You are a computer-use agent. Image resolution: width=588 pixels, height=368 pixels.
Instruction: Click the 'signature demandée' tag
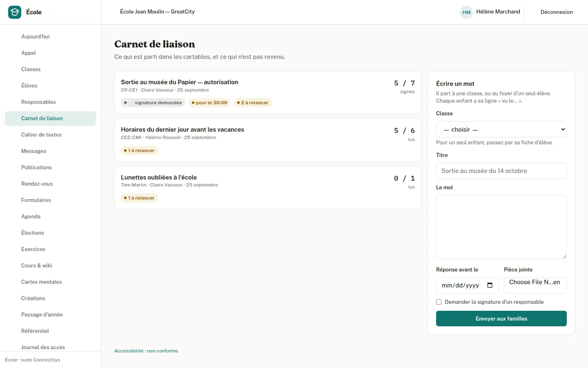click(x=153, y=103)
